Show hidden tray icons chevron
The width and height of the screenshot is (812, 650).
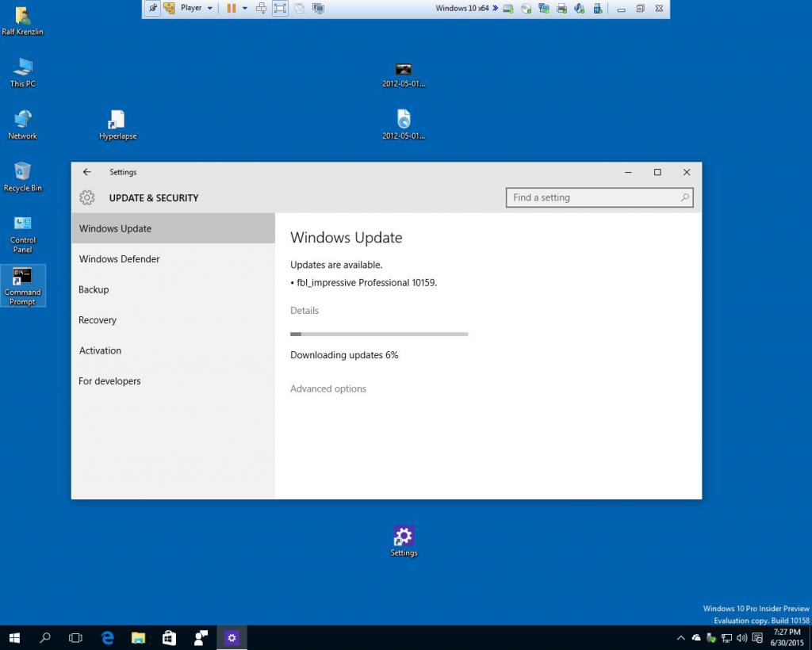pyautogui.click(x=681, y=637)
